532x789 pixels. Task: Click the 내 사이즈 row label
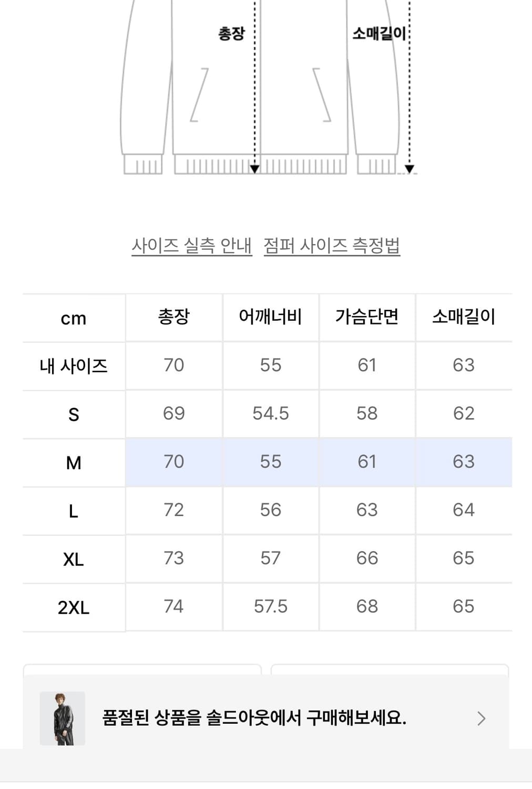click(x=74, y=365)
